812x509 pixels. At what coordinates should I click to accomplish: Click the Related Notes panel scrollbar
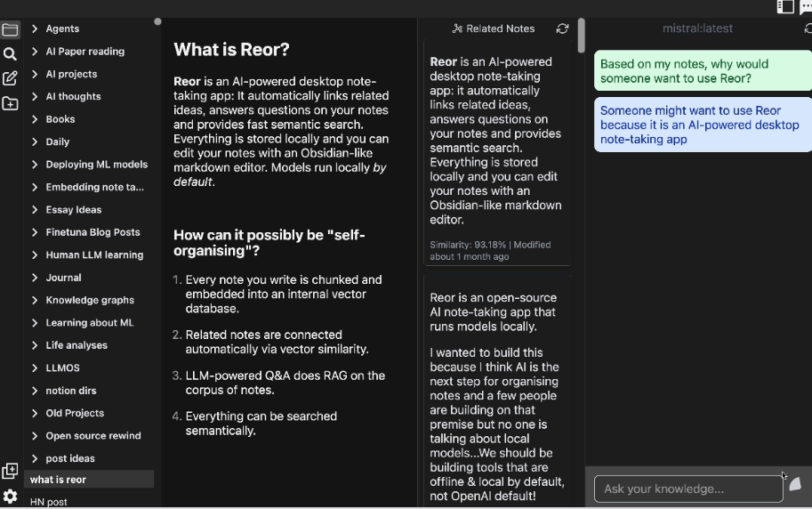[581, 36]
